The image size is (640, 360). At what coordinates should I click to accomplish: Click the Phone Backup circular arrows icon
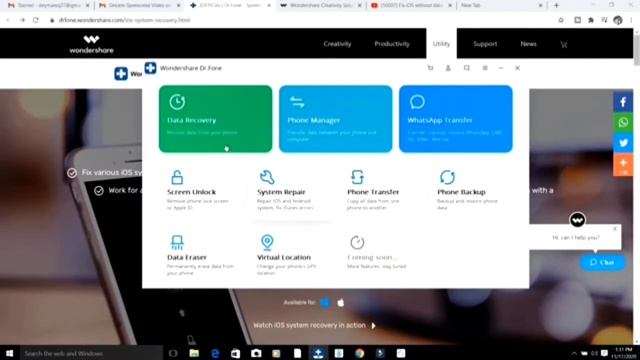[447, 177]
